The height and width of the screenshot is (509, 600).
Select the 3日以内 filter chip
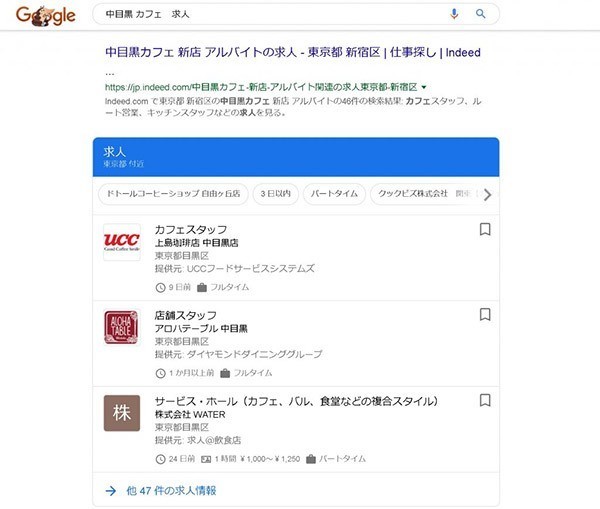point(276,194)
